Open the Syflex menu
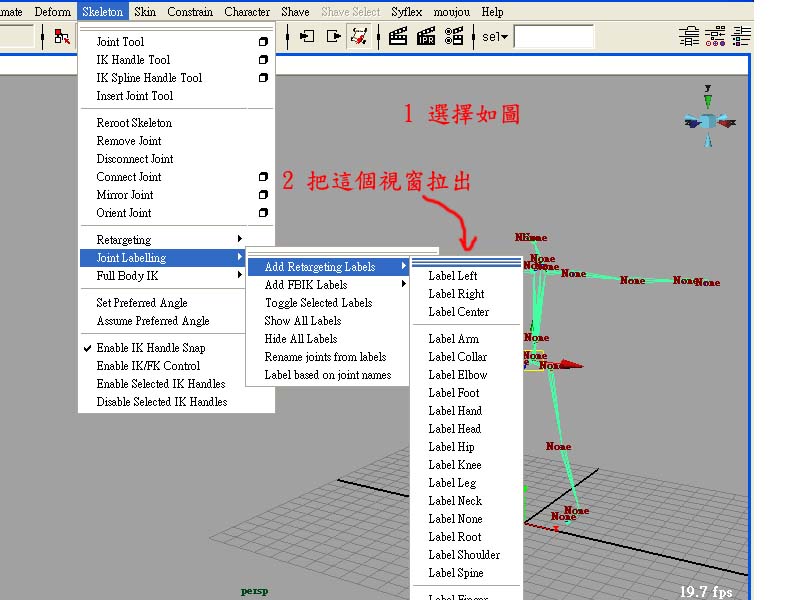The height and width of the screenshot is (600, 800). click(x=406, y=11)
